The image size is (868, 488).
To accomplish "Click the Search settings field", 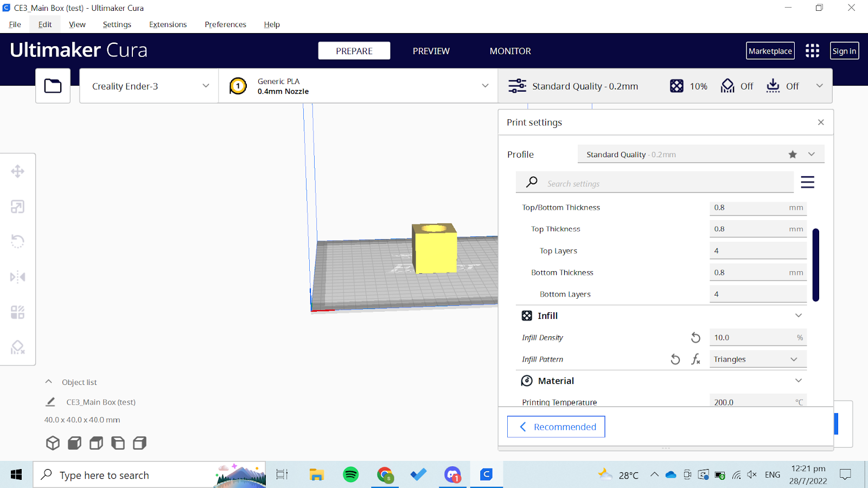I will click(x=655, y=182).
